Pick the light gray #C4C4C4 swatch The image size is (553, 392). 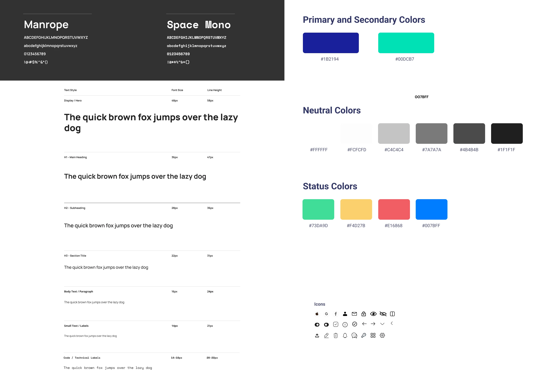(x=394, y=134)
